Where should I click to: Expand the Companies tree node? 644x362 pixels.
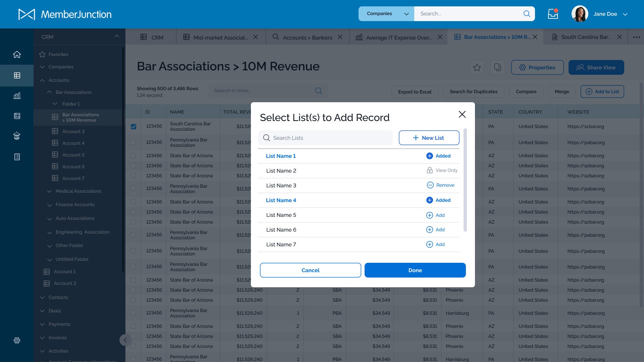click(x=42, y=67)
